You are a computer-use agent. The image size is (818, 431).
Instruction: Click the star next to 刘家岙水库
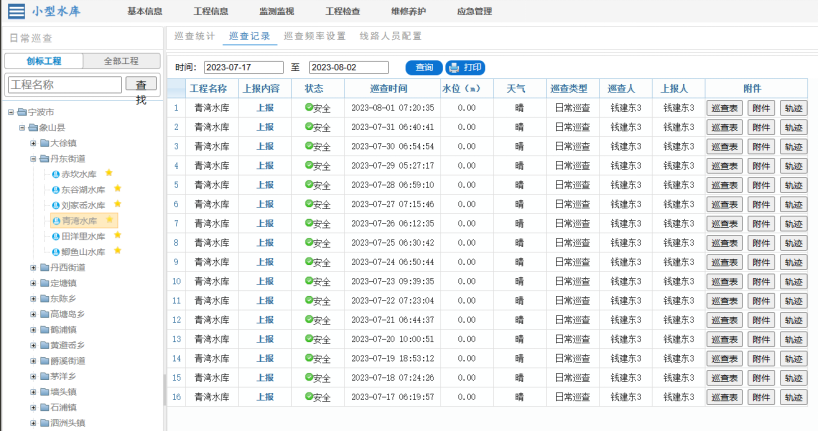pyautogui.click(x=117, y=204)
